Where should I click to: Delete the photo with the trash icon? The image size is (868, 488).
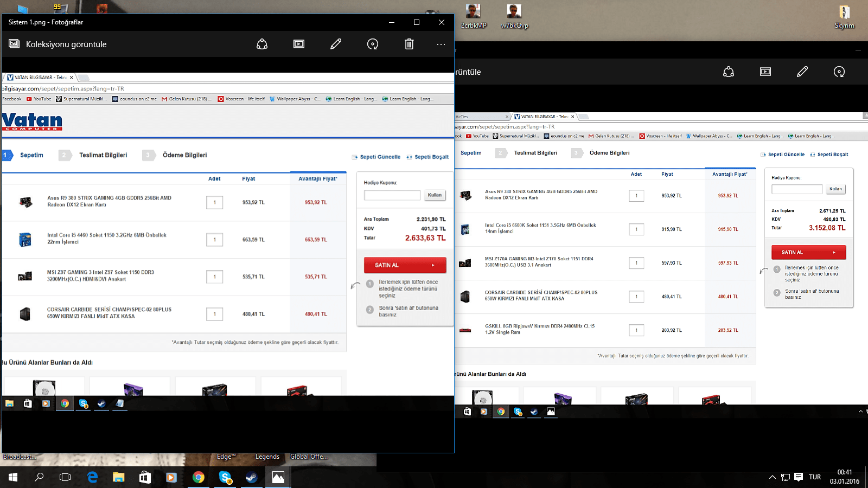tap(410, 44)
